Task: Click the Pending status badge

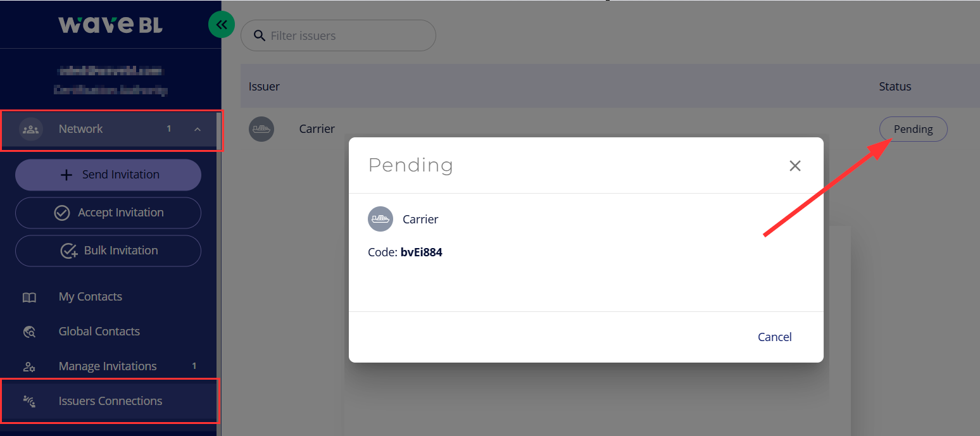Action: point(913,129)
